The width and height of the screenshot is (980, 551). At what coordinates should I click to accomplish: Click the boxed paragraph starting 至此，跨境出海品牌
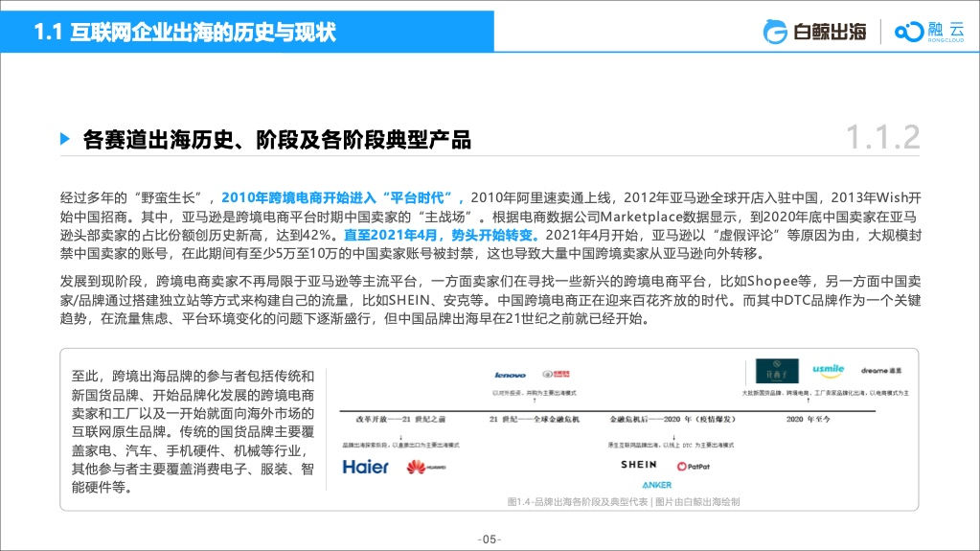193,431
